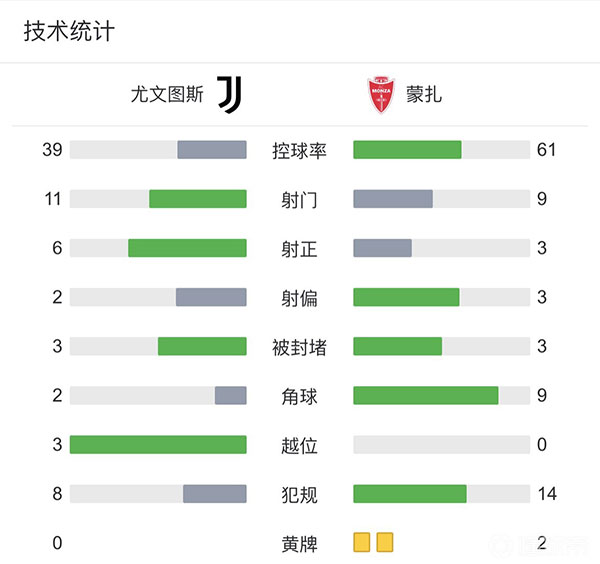
Task: Click the 被封堵 stat label
Action: coord(300,347)
